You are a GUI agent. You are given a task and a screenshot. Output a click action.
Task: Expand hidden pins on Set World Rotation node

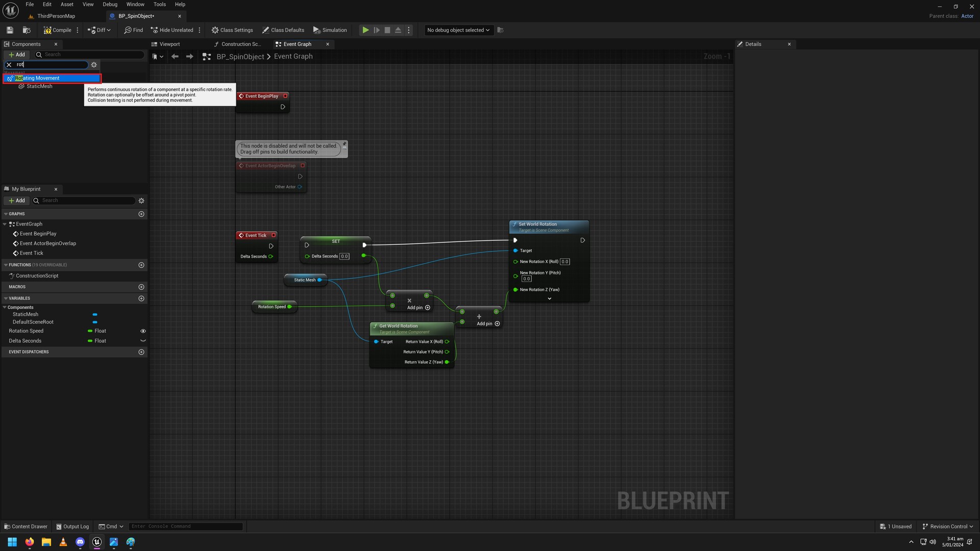pos(549,298)
